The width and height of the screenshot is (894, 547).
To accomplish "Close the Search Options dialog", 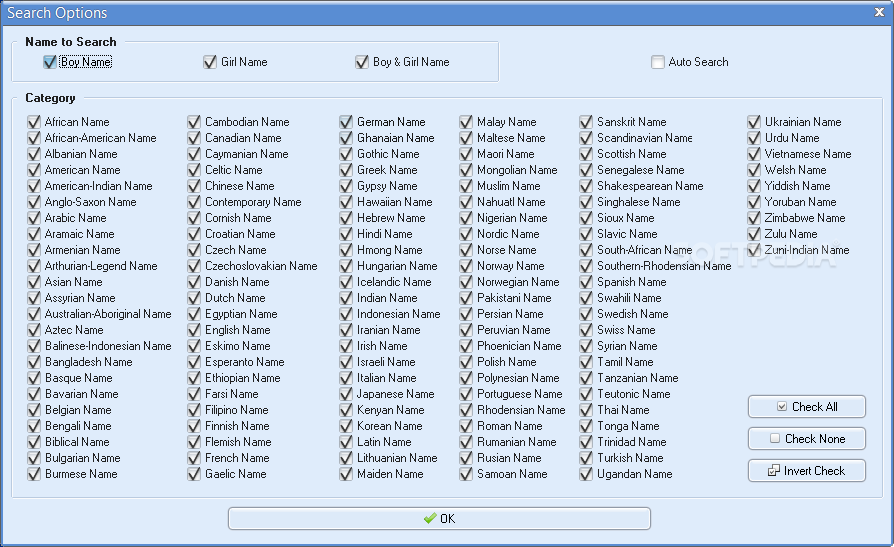I will (879, 12).
